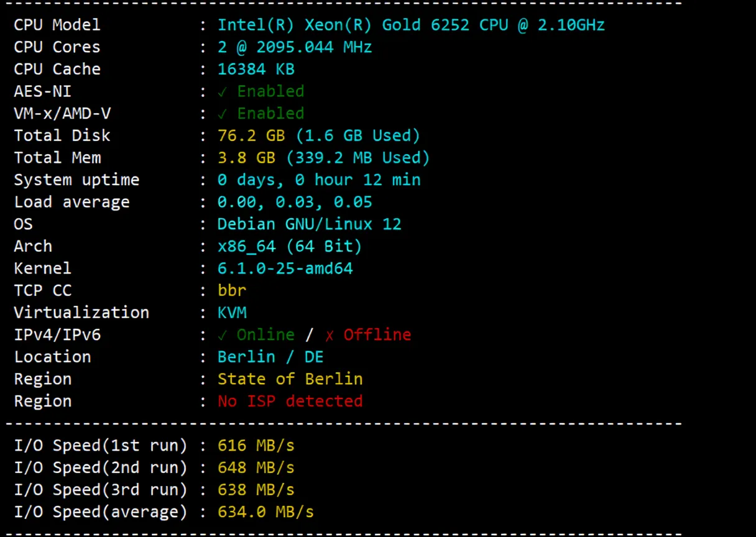Click the 'AES-NI' label
Viewport: 756px width, 537px height.
pos(43,91)
